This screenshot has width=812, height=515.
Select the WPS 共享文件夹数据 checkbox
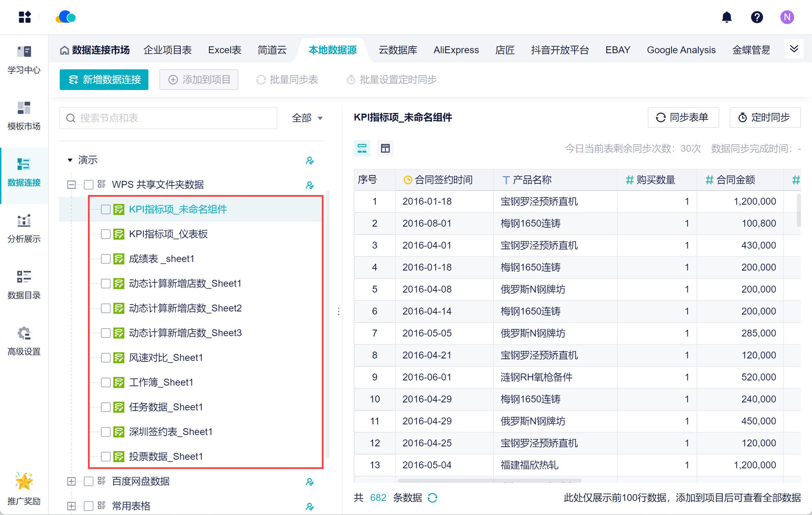[x=89, y=185]
